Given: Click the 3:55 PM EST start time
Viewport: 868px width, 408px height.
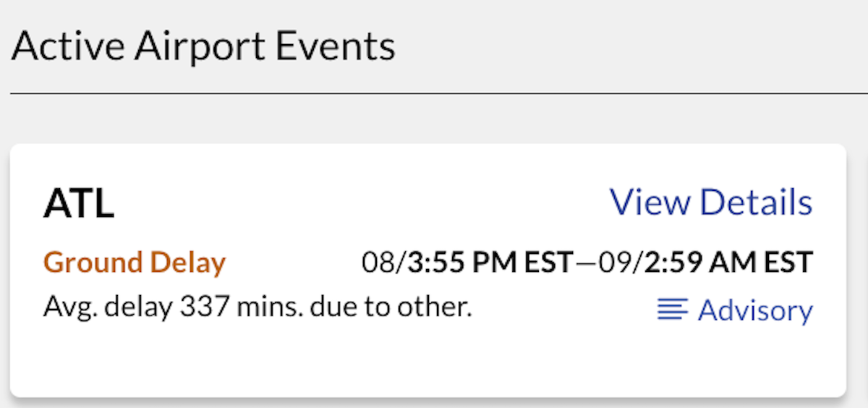Looking at the screenshot, I should coord(490,263).
